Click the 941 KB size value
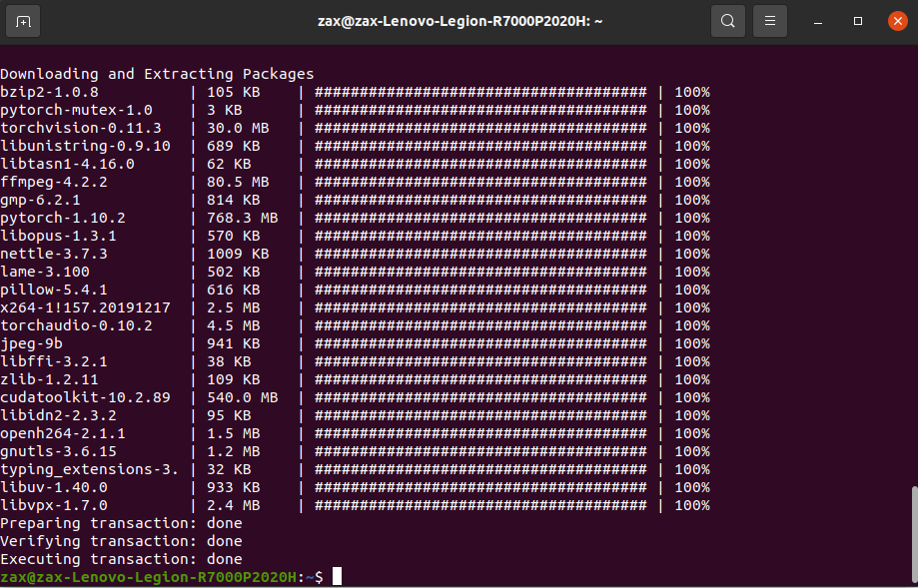 234,343
